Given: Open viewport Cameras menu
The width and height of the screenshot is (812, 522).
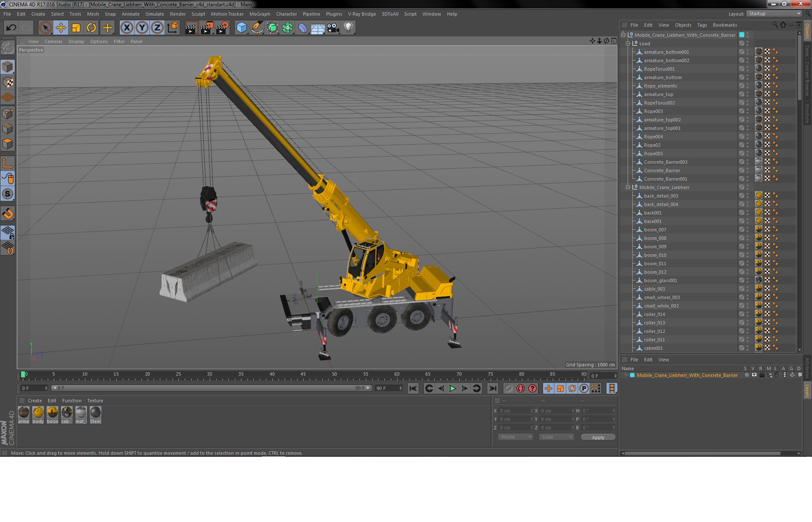Looking at the screenshot, I should pos(53,41).
